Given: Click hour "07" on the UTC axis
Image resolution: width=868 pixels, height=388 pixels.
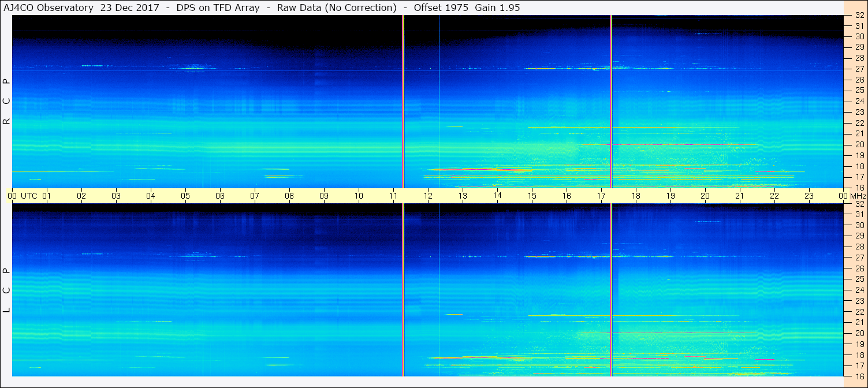Looking at the screenshot, I should 255,196.
